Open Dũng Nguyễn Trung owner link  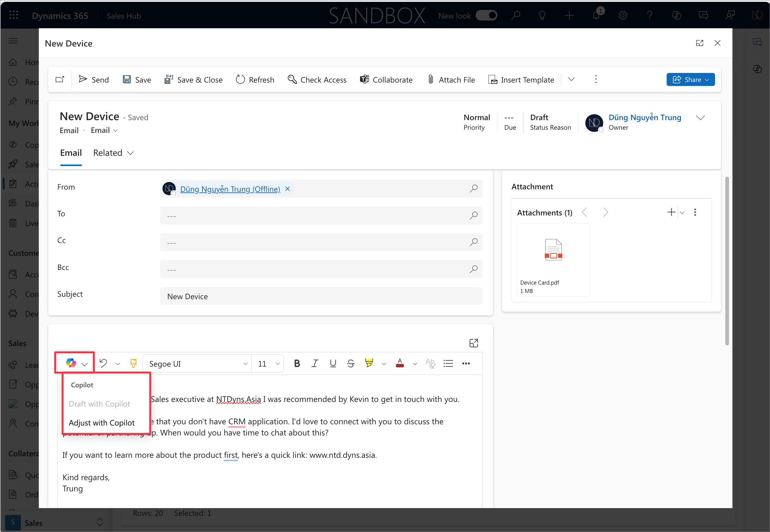tap(645, 117)
